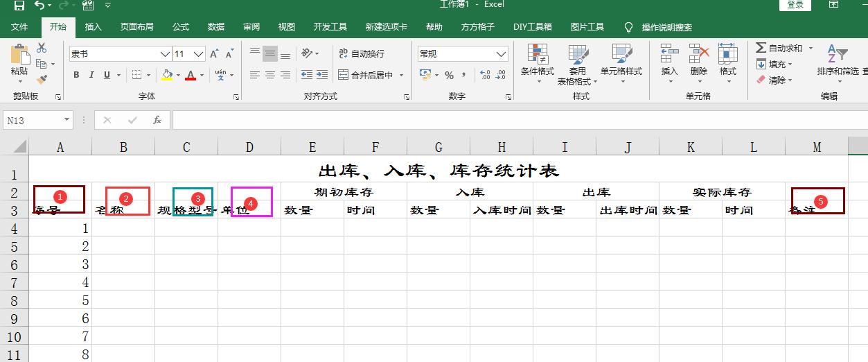Screen dimensions: 868x362
Task: Apply accounting number format icon
Action: point(425,75)
